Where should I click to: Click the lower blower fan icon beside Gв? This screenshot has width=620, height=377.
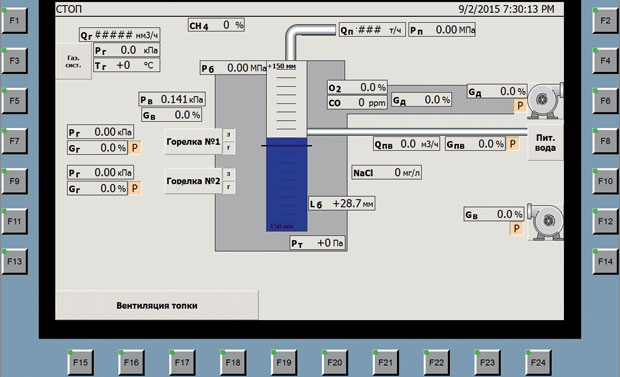tap(546, 222)
